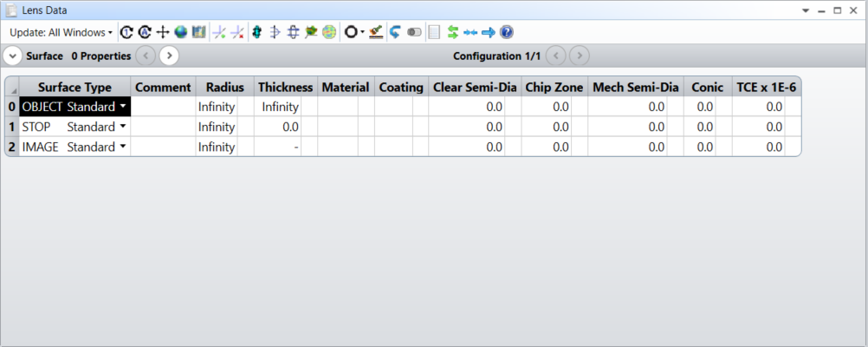Click the Conic column header

coord(708,87)
